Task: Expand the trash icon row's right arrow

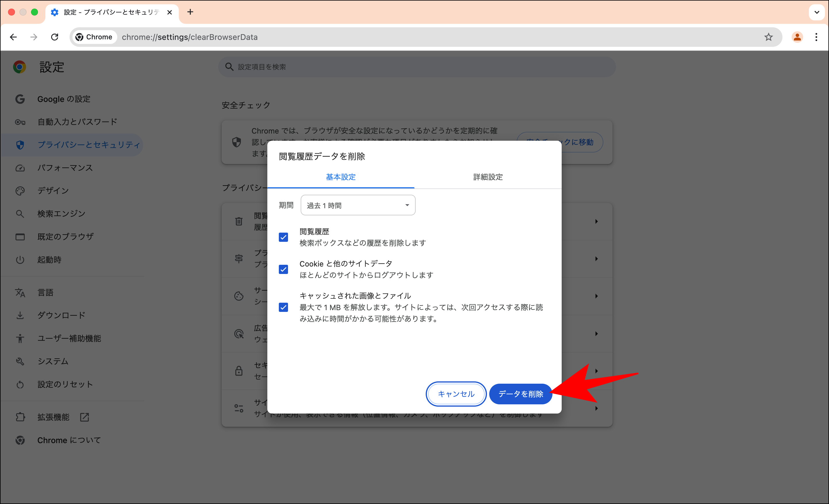Action: [x=596, y=222]
